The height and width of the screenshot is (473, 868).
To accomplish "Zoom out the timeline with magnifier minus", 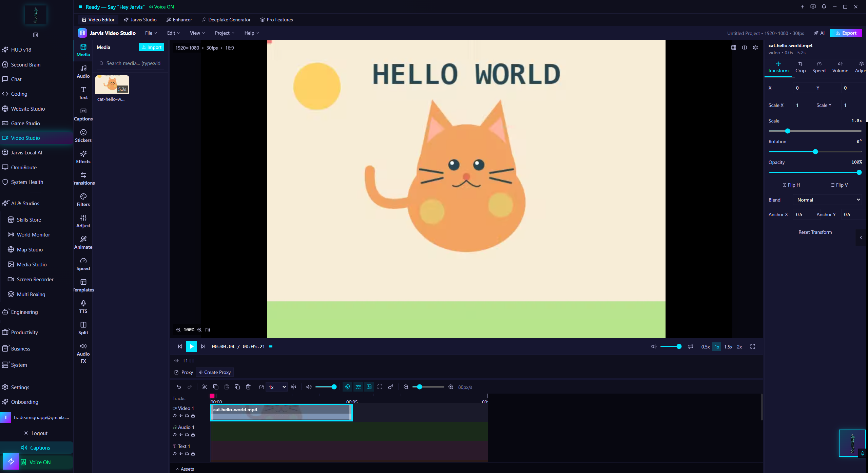I will (406, 387).
